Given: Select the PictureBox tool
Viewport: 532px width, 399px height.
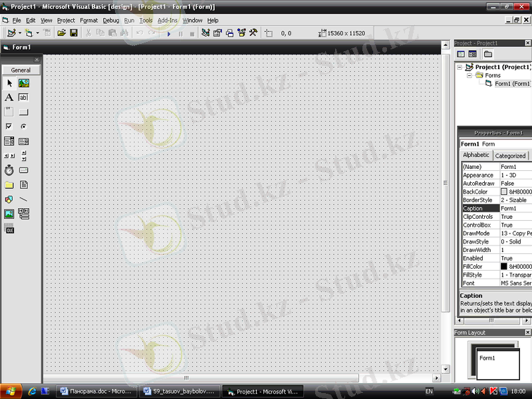Looking at the screenshot, I should click(24, 83).
